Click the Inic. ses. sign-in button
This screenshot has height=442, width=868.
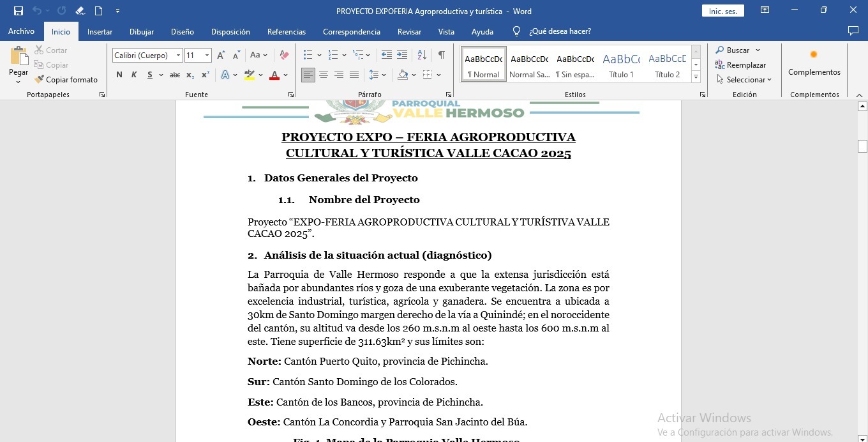point(722,11)
